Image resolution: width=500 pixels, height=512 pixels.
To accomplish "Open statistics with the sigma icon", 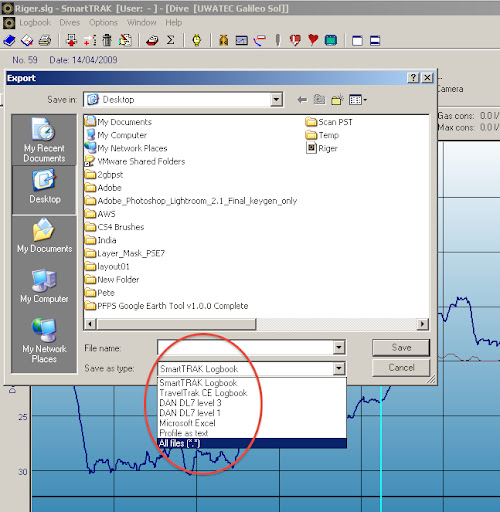I will (x=171, y=40).
